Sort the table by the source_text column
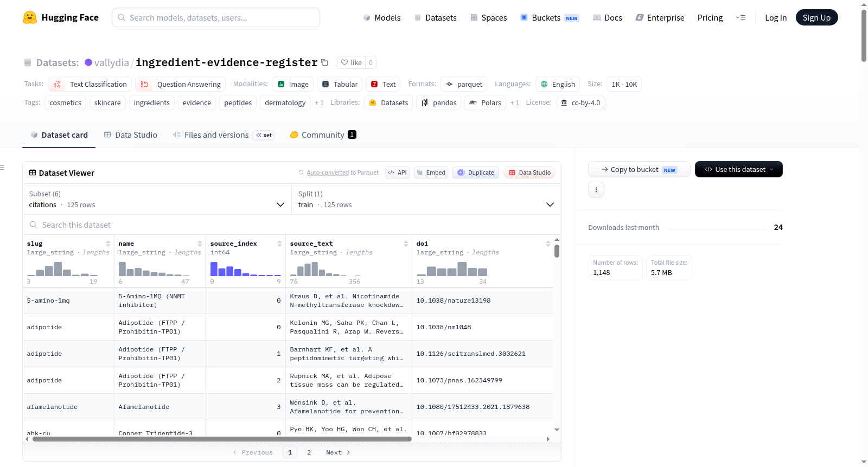Image resolution: width=868 pixels, height=467 pixels. click(406, 244)
